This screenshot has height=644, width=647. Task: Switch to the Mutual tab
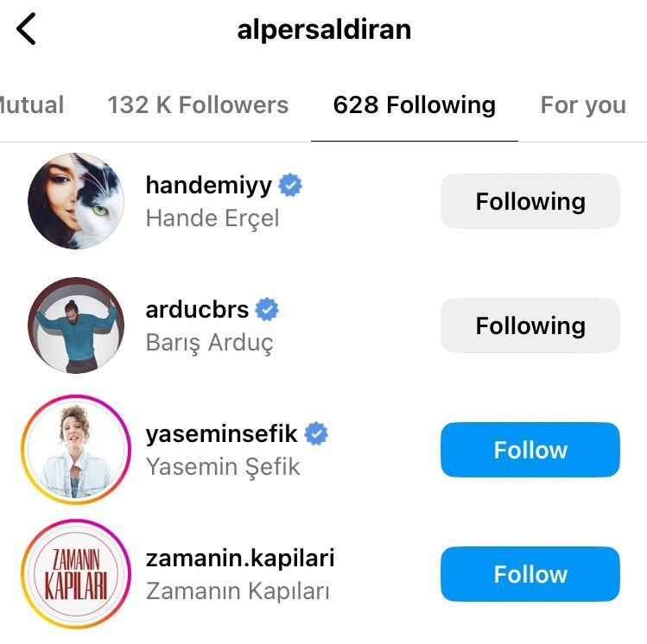pos(31,104)
